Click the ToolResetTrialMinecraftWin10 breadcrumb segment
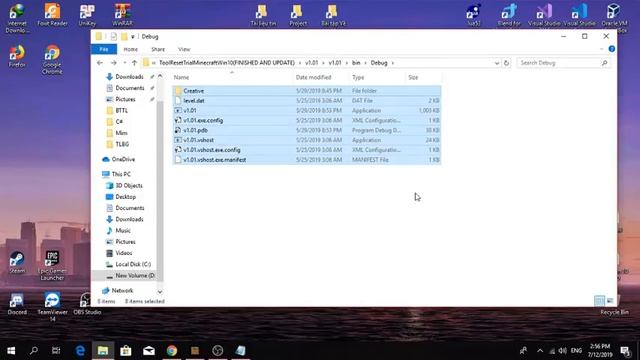 (x=227, y=63)
